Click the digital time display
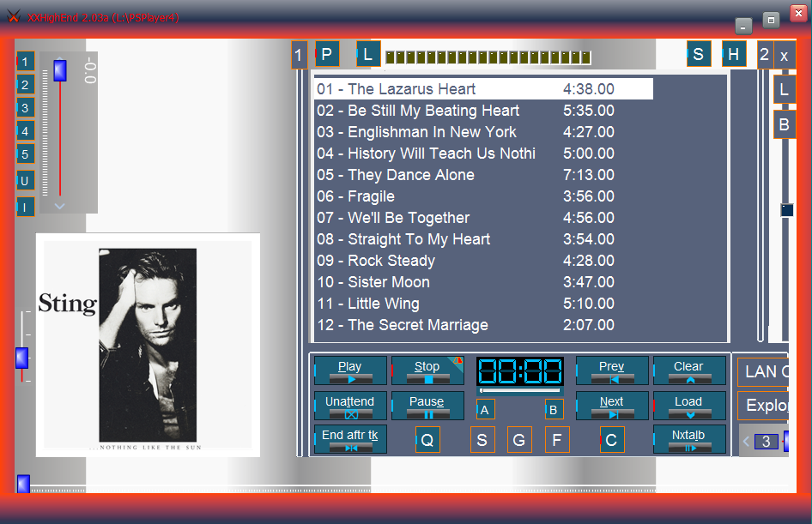 [520, 370]
